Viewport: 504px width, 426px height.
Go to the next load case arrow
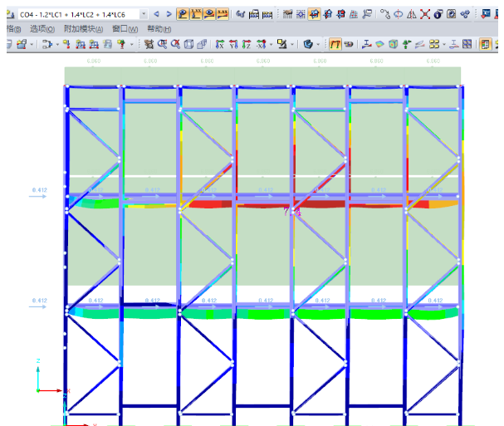[x=169, y=14]
